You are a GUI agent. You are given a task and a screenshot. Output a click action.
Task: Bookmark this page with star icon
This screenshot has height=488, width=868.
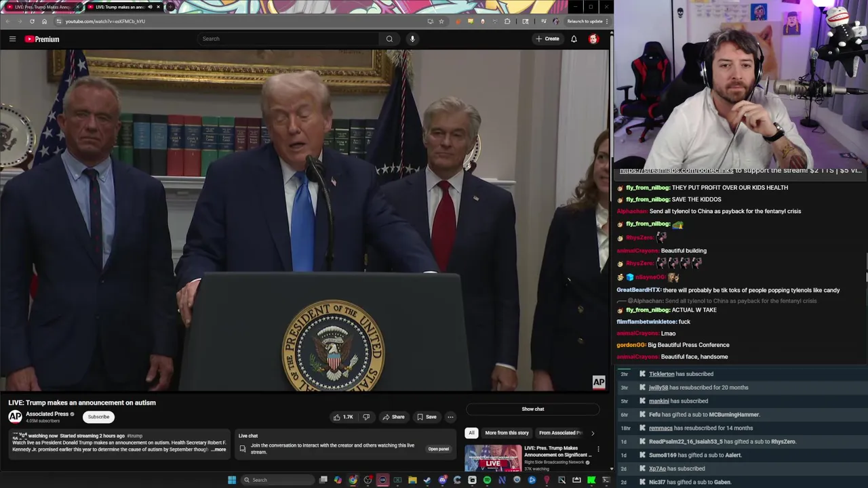(441, 21)
